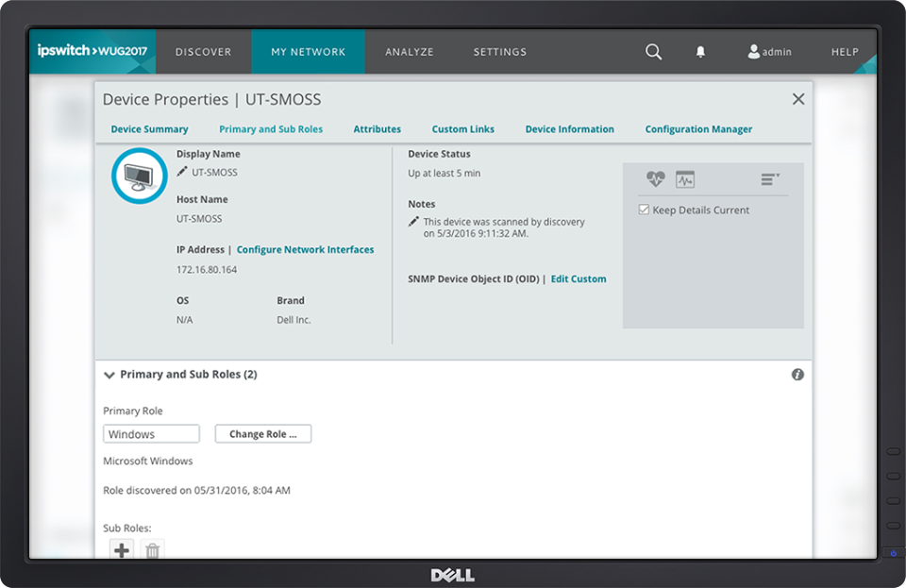Open the search magnifier in the top bar
906x588 pixels.
point(653,52)
